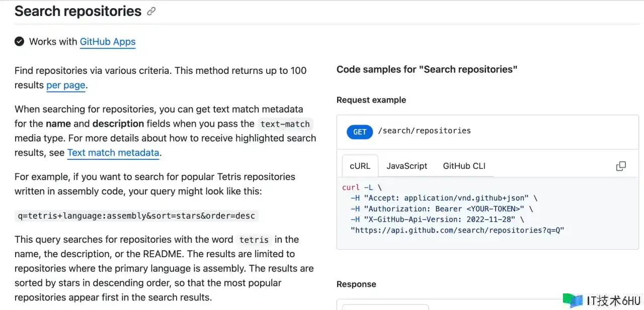The image size is (644, 310).
Task: Click the Request example heading
Action: point(371,100)
